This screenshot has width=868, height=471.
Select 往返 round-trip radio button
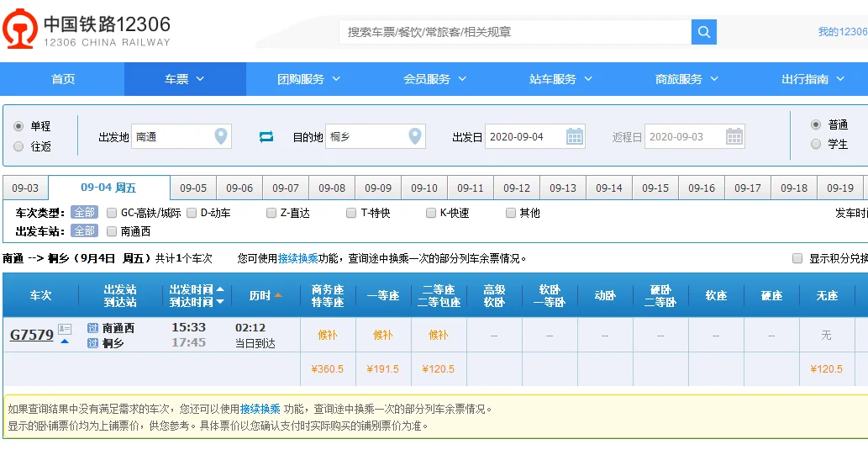pyautogui.click(x=18, y=146)
